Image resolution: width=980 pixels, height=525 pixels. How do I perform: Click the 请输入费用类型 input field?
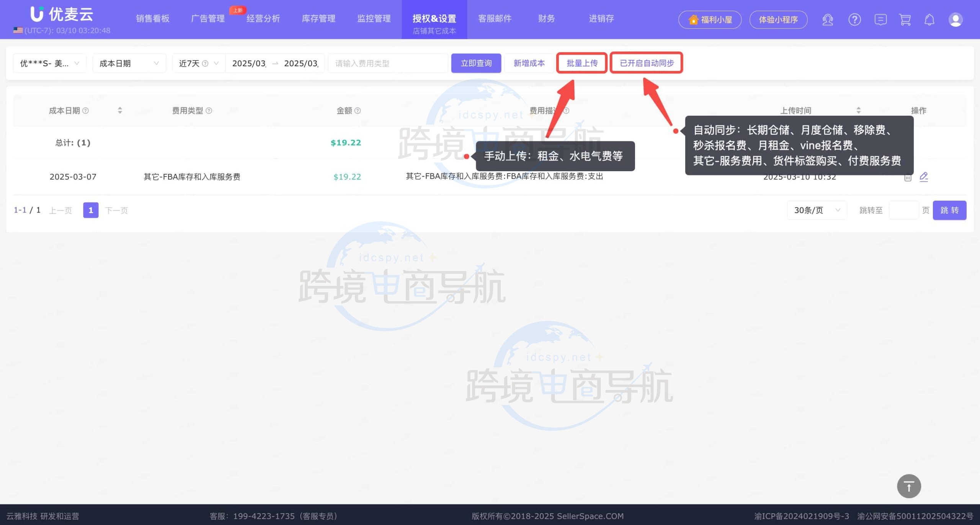coord(387,64)
